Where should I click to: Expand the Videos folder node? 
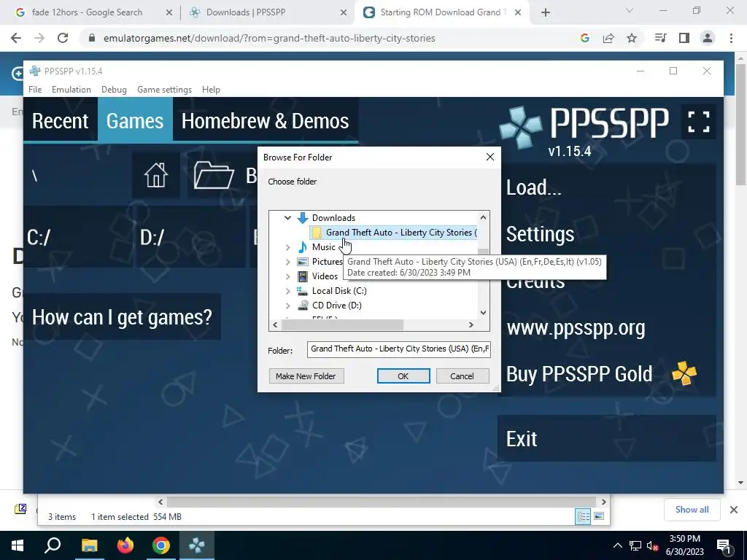(287, 276)
